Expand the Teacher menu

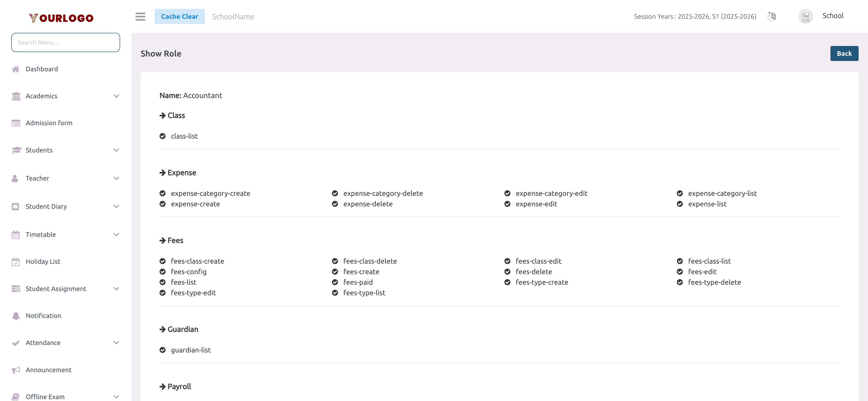[x=116, y=178]
